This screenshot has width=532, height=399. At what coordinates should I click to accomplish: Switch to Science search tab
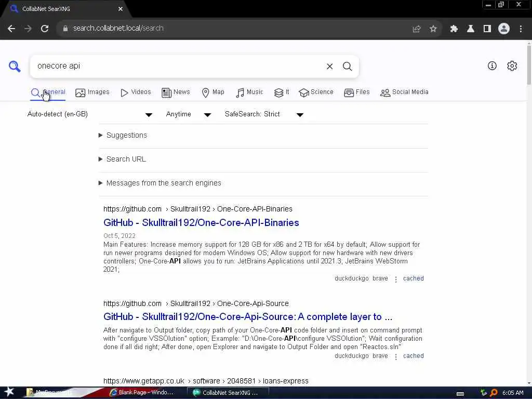tap(316, 92)
